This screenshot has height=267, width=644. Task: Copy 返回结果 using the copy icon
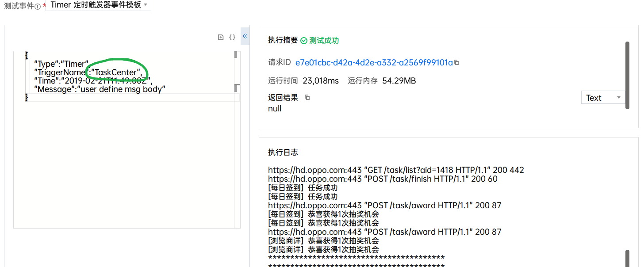click(x=307, y=98)
